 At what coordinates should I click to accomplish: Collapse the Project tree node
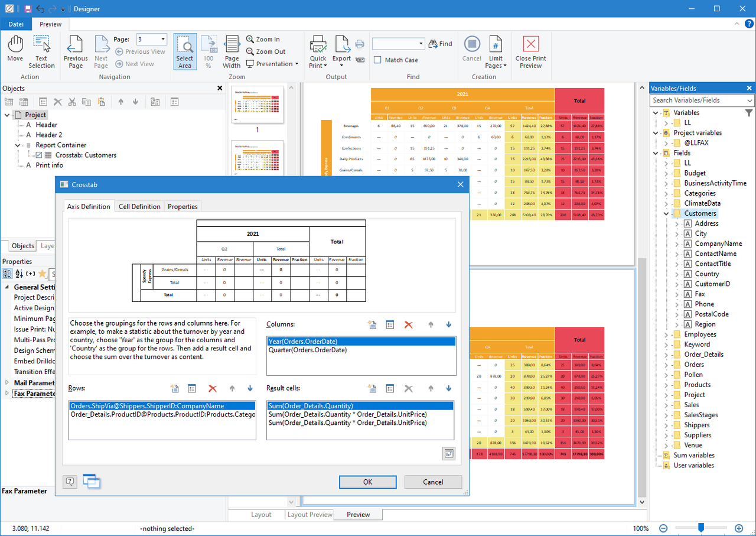(7, 115)
